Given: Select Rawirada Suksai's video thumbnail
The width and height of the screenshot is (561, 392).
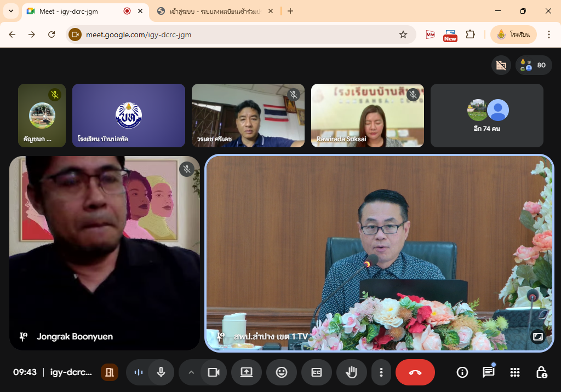Looking at the screenshot, I should point(367,116).
